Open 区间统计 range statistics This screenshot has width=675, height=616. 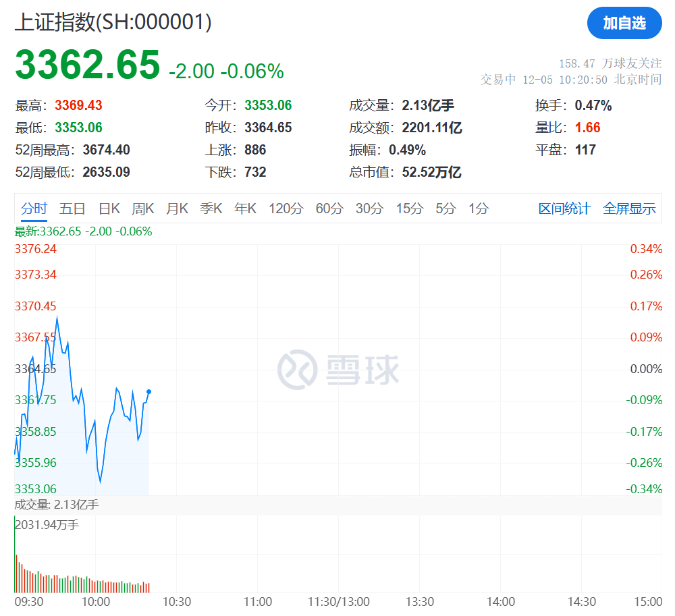tap(564, 208)
